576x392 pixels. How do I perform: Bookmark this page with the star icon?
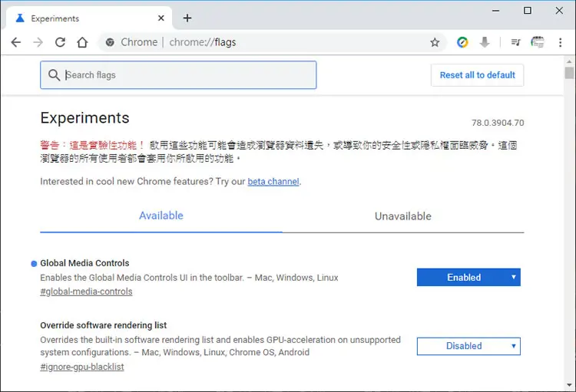pyautogui.click(x=435, y=43)
